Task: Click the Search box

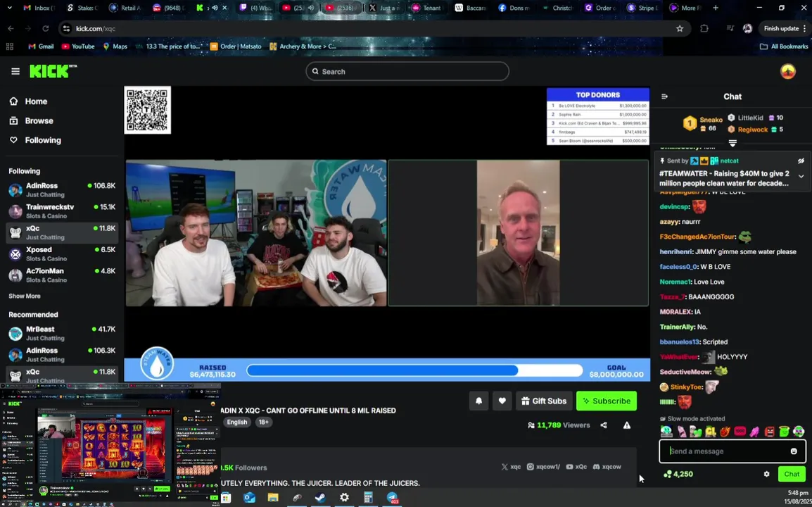Action: [x=407, y=72]
